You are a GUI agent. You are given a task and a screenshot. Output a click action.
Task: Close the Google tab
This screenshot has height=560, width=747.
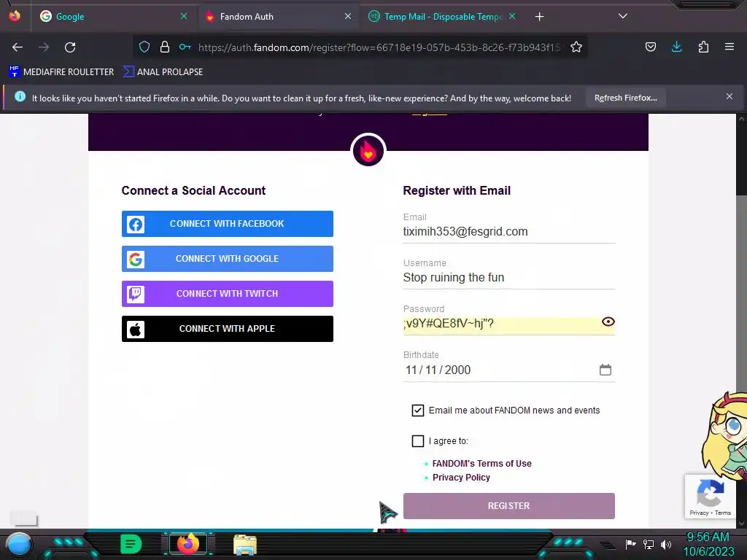(x=184, y=16)
